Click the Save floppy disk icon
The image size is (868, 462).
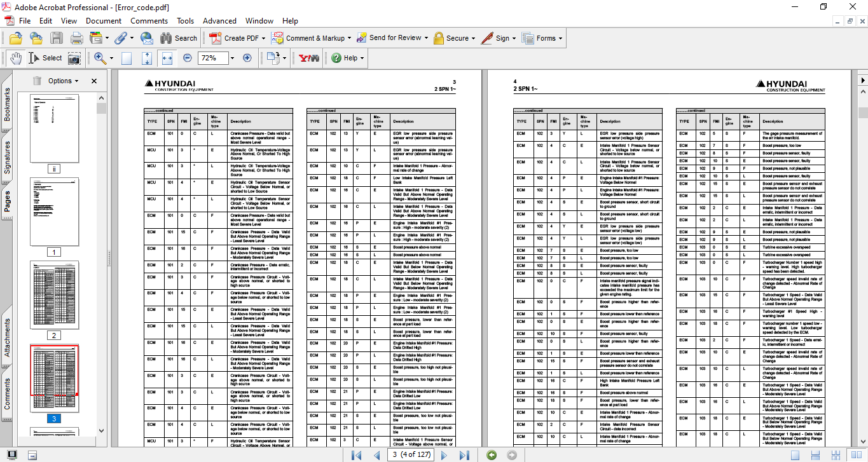[x=57, y=38]
